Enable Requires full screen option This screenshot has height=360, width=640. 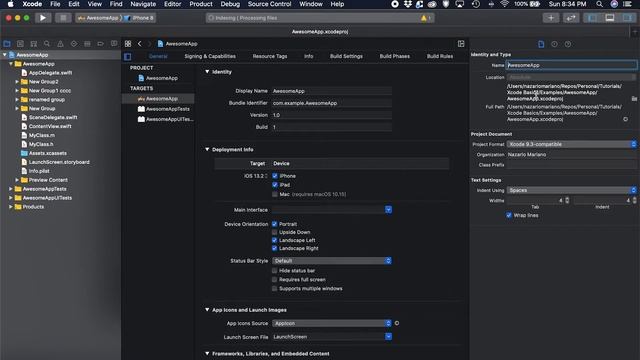pos(274,280)
